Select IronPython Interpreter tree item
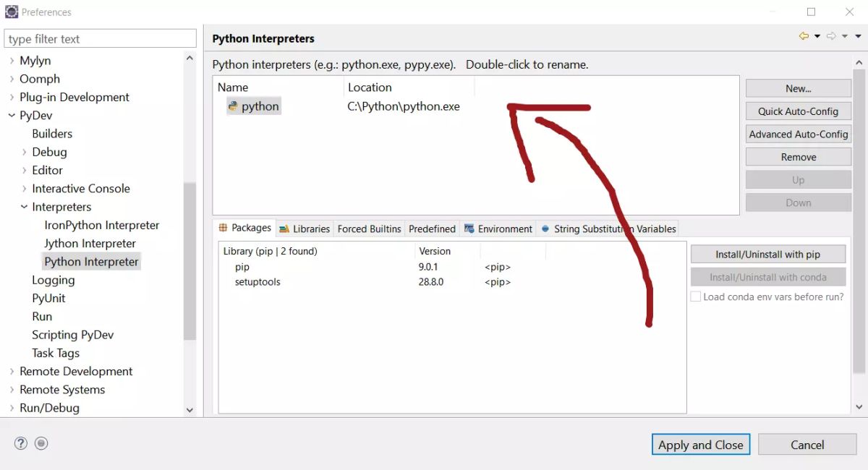Screen dimensions: 868x470 (101, 225)
